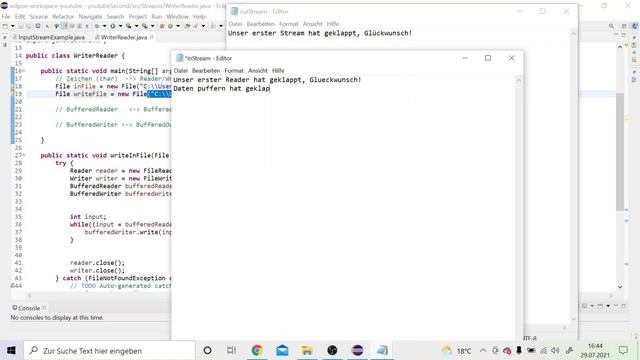The image size is (640, 360).
Task: Open the External Tools dropdown arrow
Action: (x=152, y=26)
